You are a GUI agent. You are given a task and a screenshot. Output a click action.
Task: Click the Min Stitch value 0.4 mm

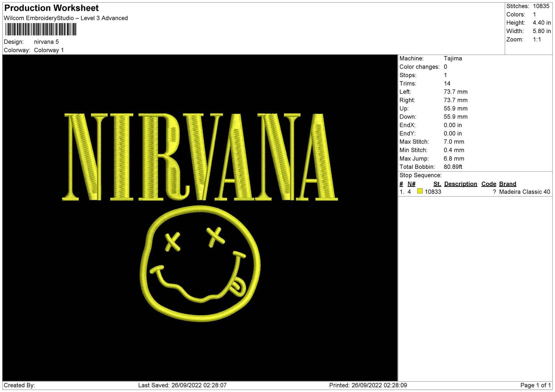click(454, 150)
